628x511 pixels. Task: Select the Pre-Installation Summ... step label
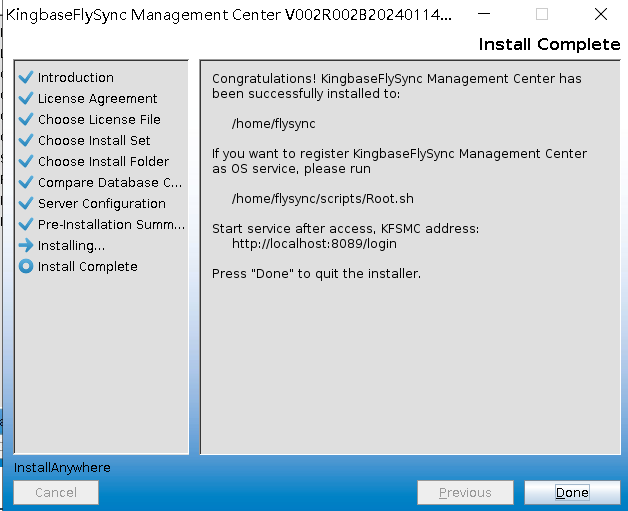coord(111,224)
